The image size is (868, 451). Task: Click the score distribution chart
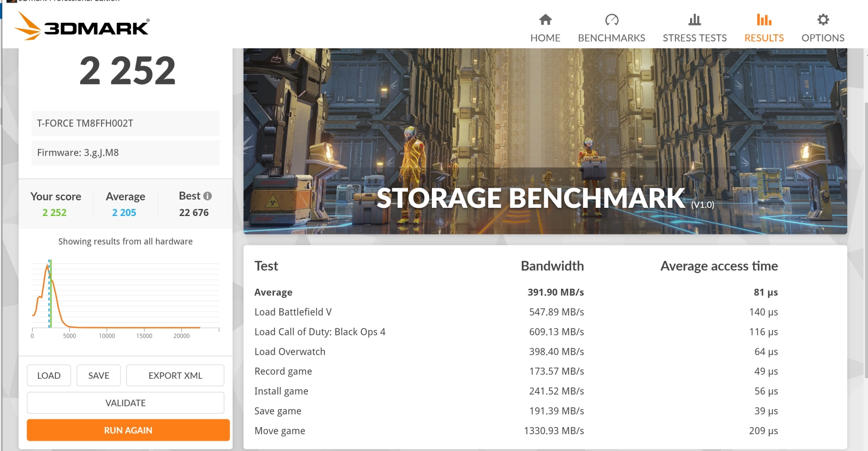pos(125,298)
